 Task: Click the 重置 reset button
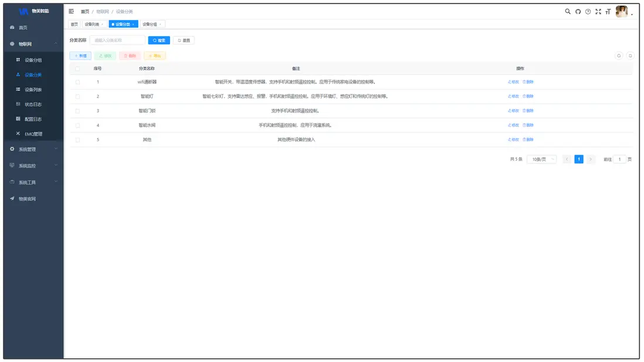click(184, 40)
